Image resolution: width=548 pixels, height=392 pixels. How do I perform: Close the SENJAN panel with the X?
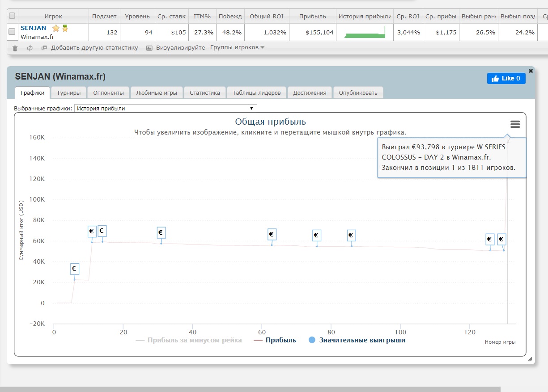point(531,71)
